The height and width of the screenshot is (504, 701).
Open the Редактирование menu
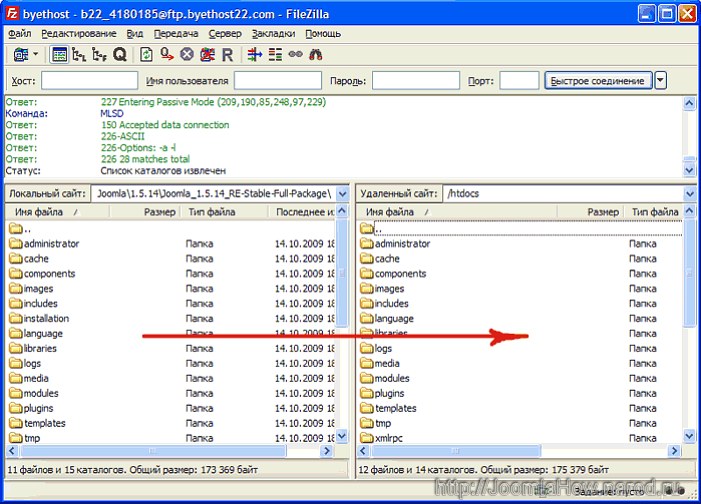[79, 34]
